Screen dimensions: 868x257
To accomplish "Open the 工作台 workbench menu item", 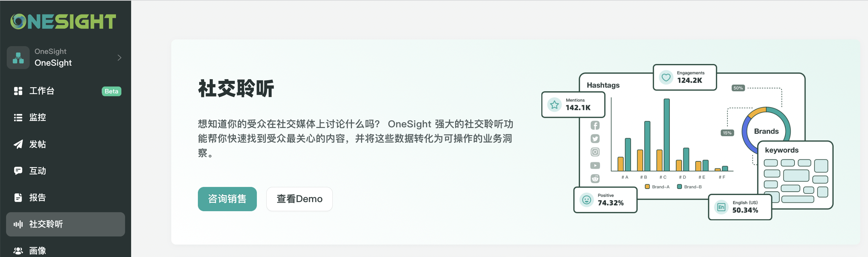I will point(42,91).
